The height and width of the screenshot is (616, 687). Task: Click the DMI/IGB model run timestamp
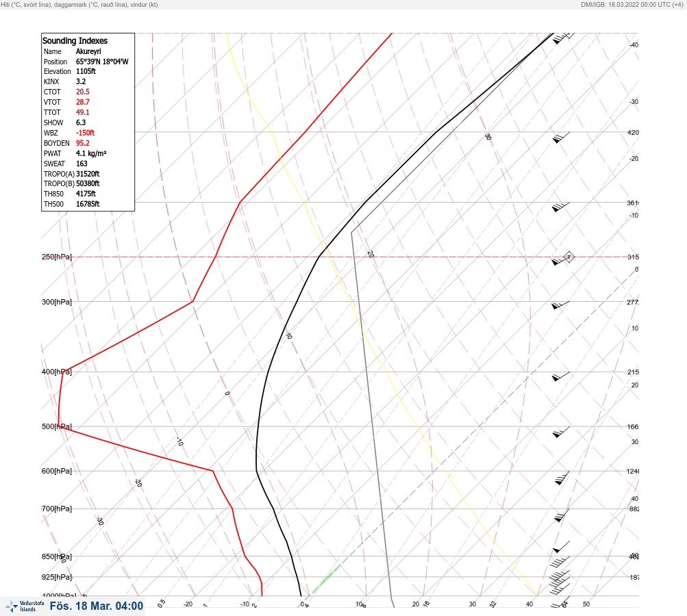coord(632,5)
